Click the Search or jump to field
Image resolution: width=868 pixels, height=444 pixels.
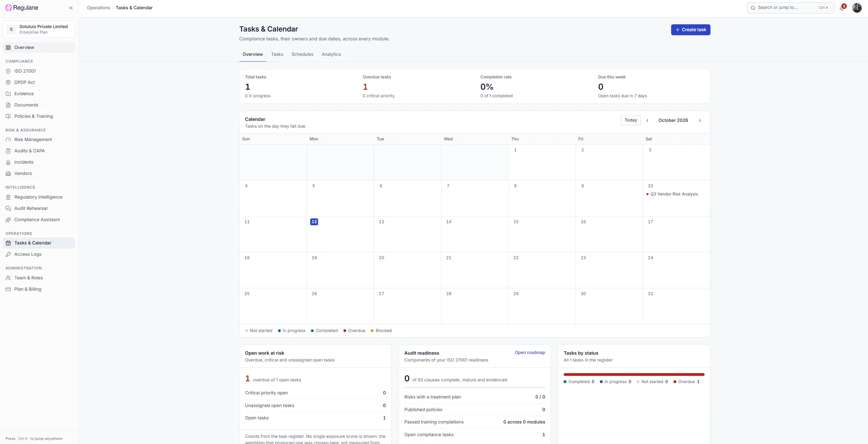[x=790, y=8]
